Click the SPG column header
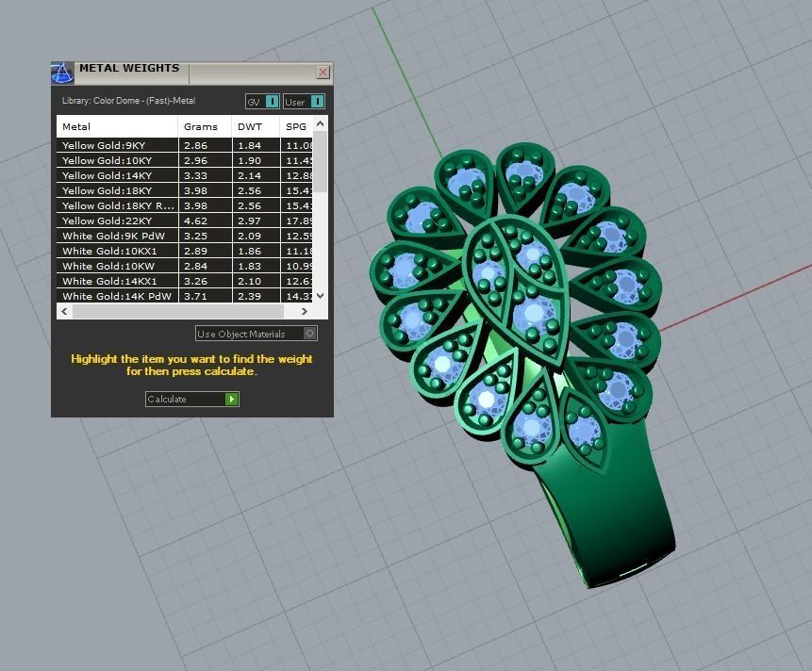812x671 pixels. (296, 126)
